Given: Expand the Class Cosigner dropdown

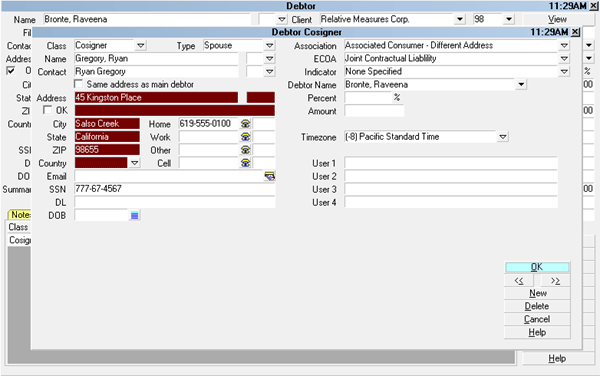Looking at the screenshot, I should point(140,46).
